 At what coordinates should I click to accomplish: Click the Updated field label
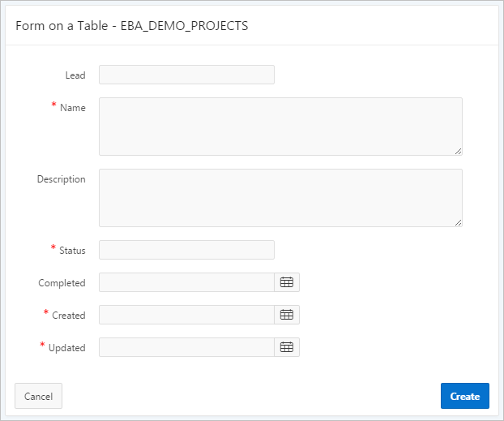click(66, 348)
